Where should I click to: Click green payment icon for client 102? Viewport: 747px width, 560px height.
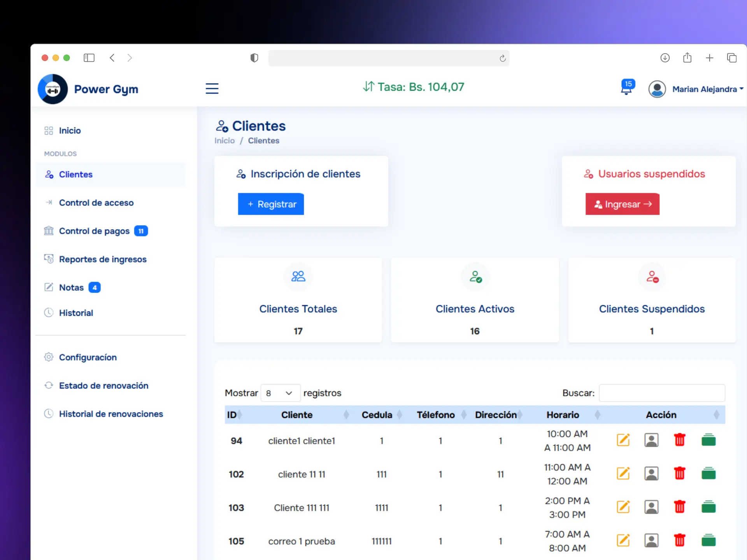[x=708, y=474]
